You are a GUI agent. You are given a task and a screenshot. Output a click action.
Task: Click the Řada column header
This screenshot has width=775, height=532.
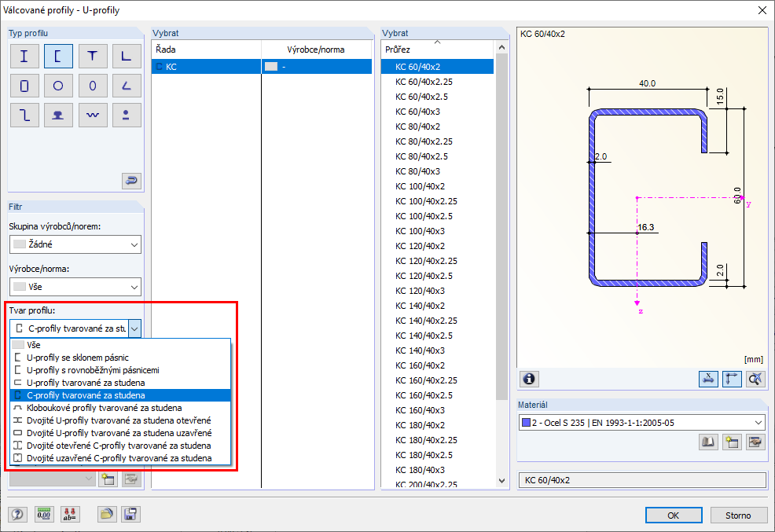pyautogui.click(x=207, y=50)
